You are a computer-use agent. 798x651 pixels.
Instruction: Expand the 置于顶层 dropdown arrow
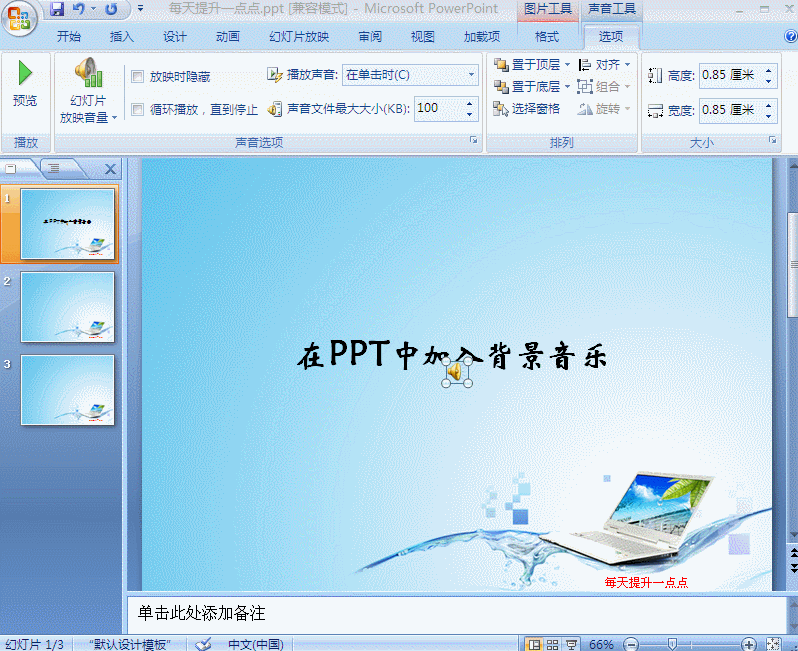(567, 65)
